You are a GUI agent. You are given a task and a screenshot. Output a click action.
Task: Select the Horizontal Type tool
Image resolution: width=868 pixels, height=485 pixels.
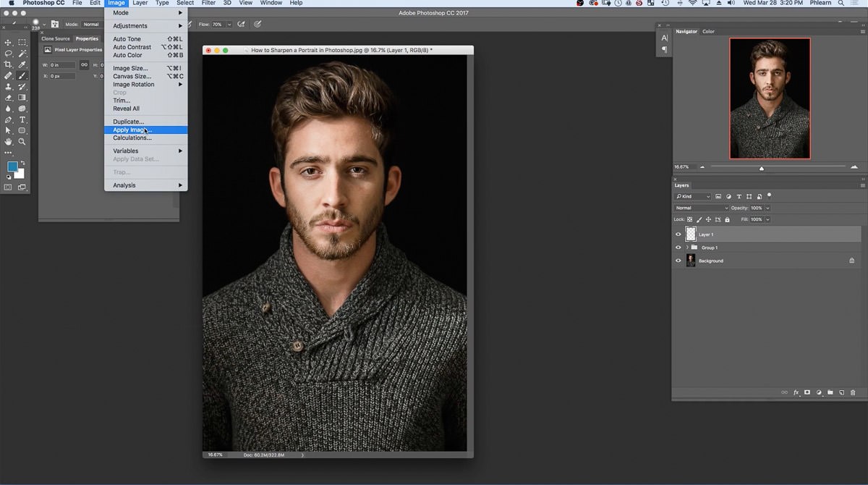point(22,119)
